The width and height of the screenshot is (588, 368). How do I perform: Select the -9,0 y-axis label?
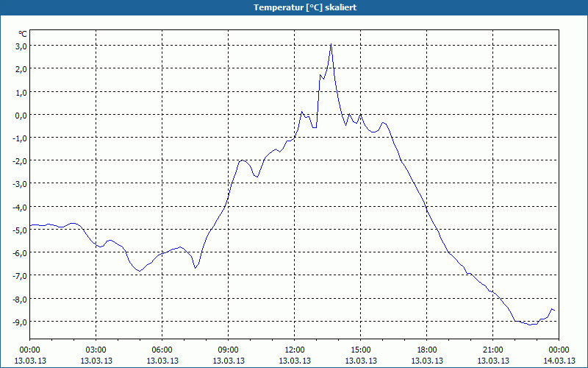(20, 322)
